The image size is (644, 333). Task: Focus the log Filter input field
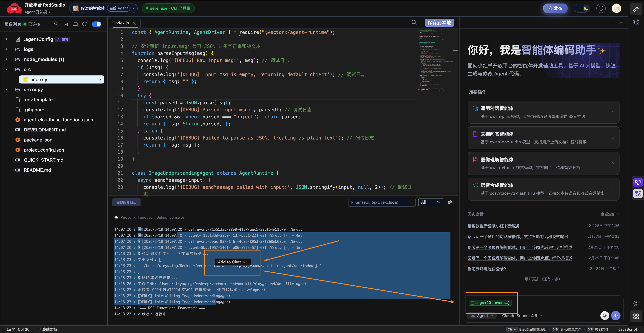pyautogui.click(x=382, y=202)
